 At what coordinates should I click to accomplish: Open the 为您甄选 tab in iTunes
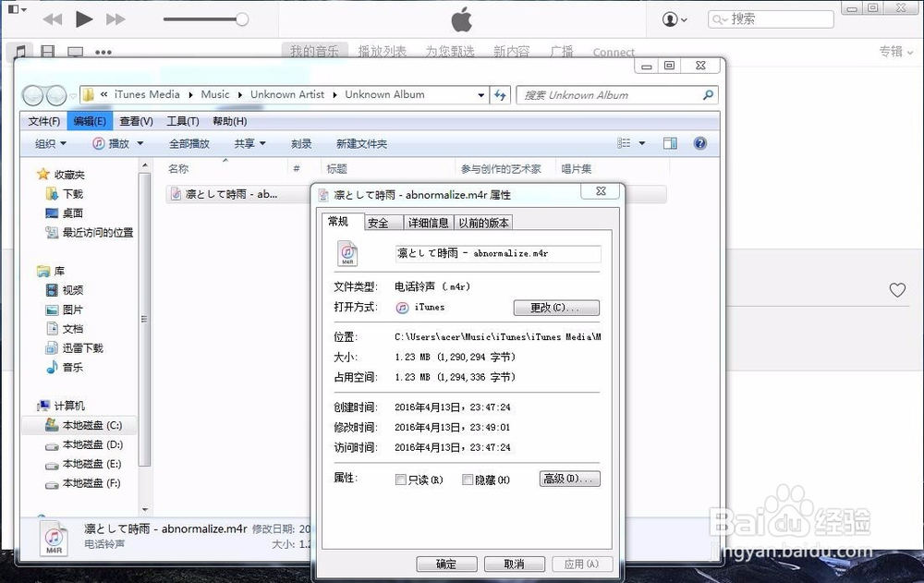(450, 52)
